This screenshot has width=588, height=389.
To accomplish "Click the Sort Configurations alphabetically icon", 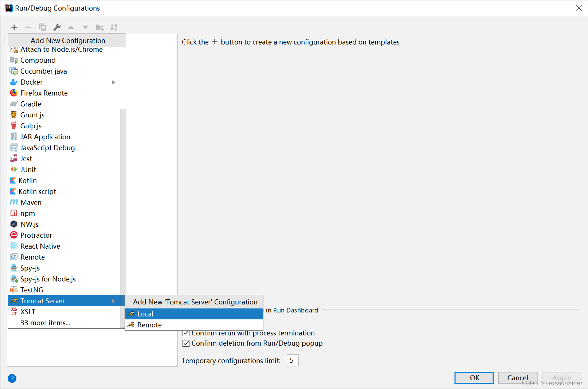I will [114, 27].
